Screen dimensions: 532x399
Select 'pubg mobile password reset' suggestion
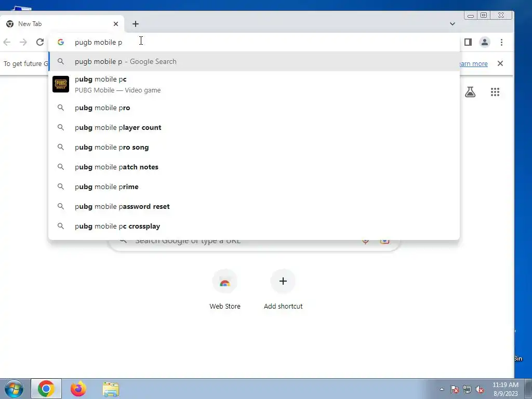[254, 206]
